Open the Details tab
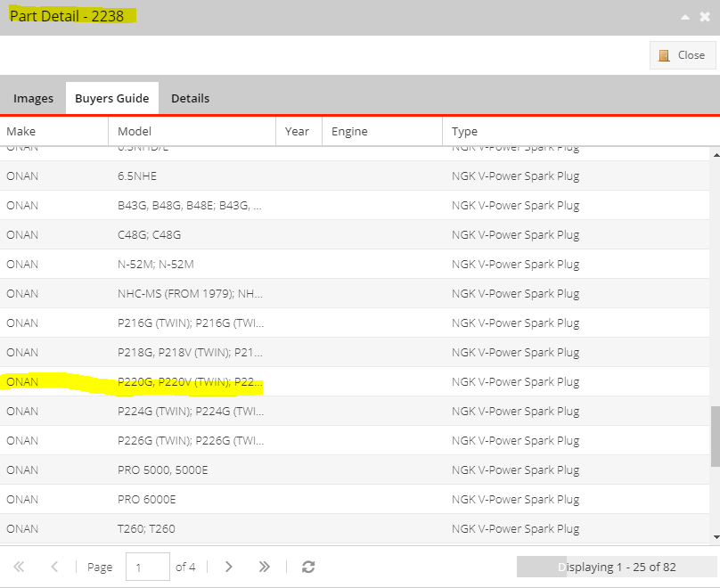The image size is (720, 588). click(190, 98)
